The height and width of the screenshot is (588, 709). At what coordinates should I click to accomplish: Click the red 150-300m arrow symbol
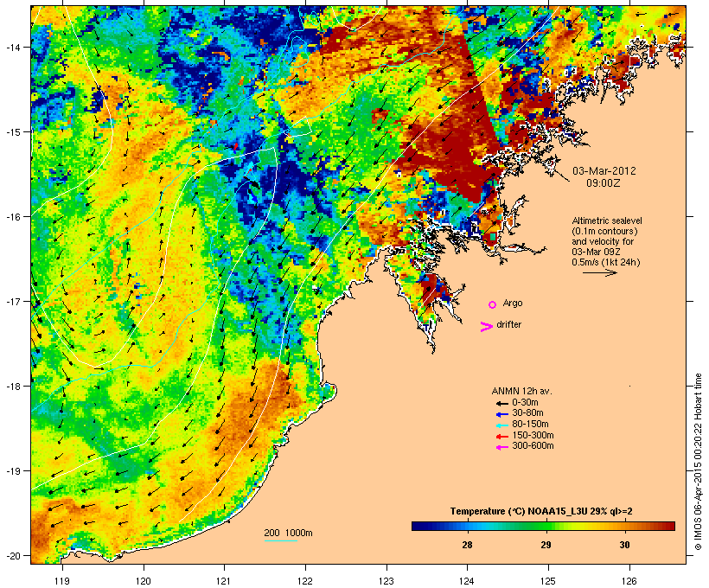[x=501, y=436]
